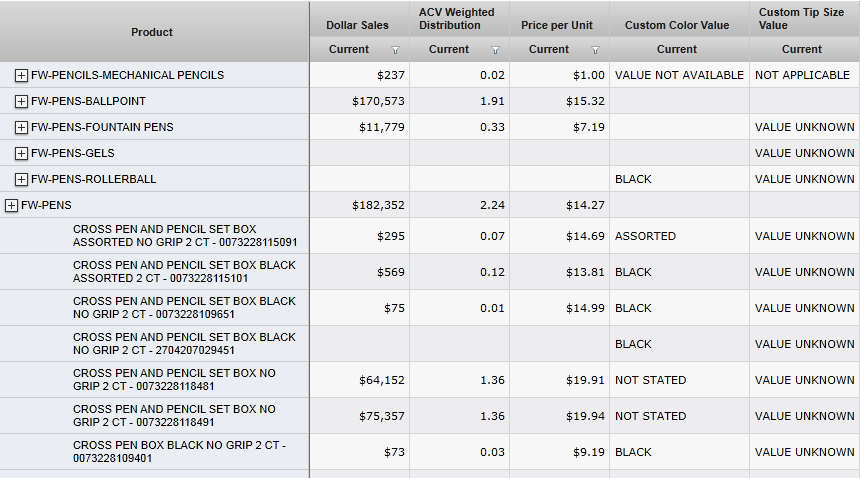Screen dimensions: 861x478
Task: Click the Product column header
Action: point(152,32)
